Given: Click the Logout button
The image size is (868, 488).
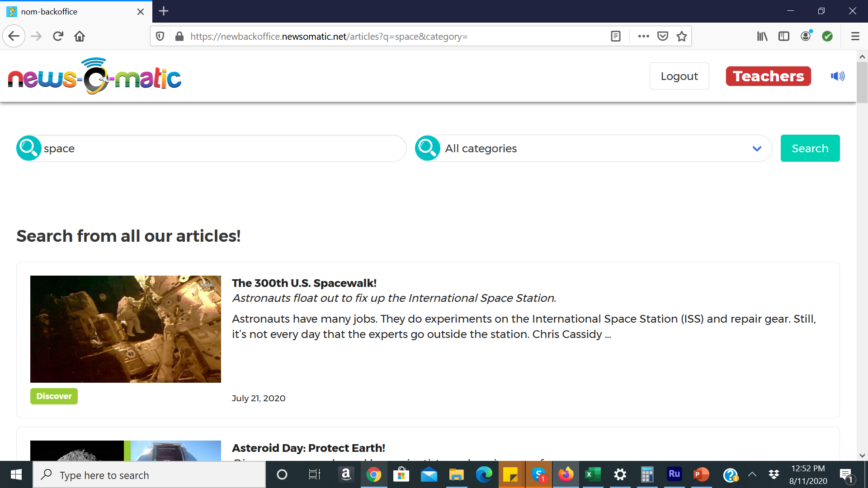Looking at the screenshot, I should point(679,76).
